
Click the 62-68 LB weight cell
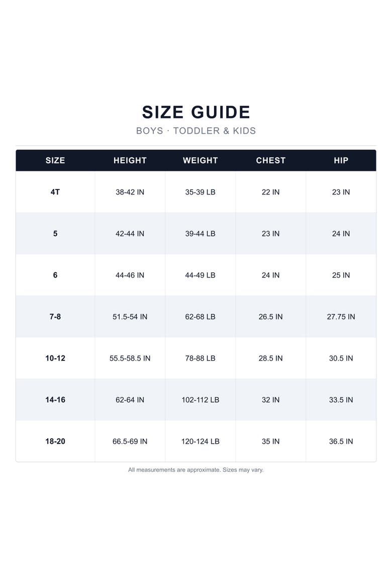coord(201,317)
